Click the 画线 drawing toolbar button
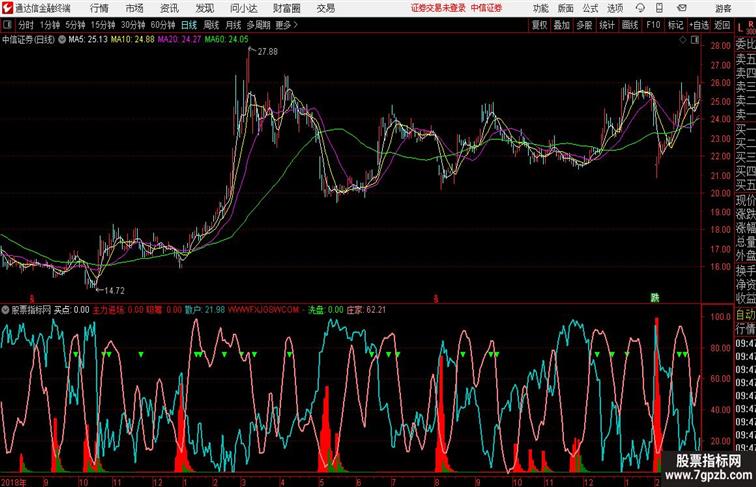Viewport: 756px width, 487px height. pos(630,25)
